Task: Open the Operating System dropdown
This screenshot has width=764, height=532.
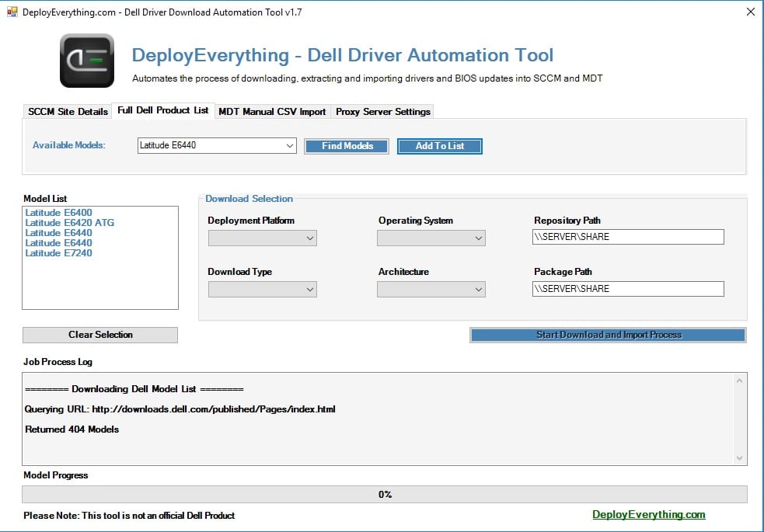Action: click(x=431, y=238)
